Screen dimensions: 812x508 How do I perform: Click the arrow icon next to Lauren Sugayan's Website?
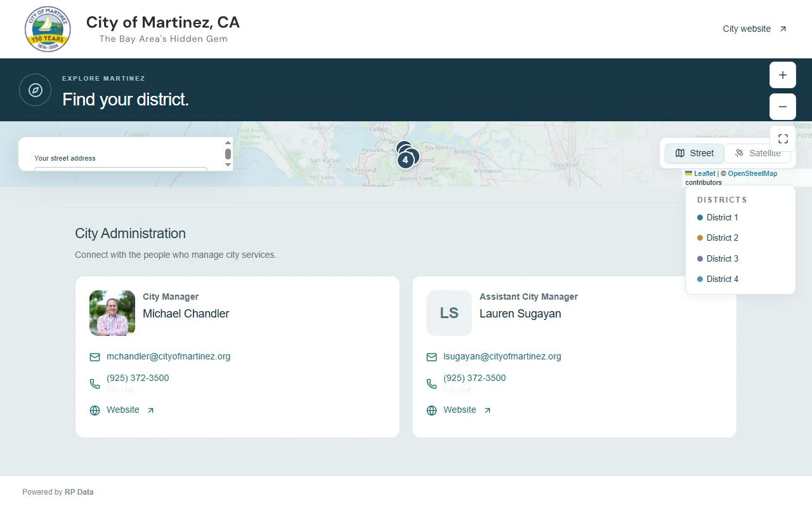[487, 410]
